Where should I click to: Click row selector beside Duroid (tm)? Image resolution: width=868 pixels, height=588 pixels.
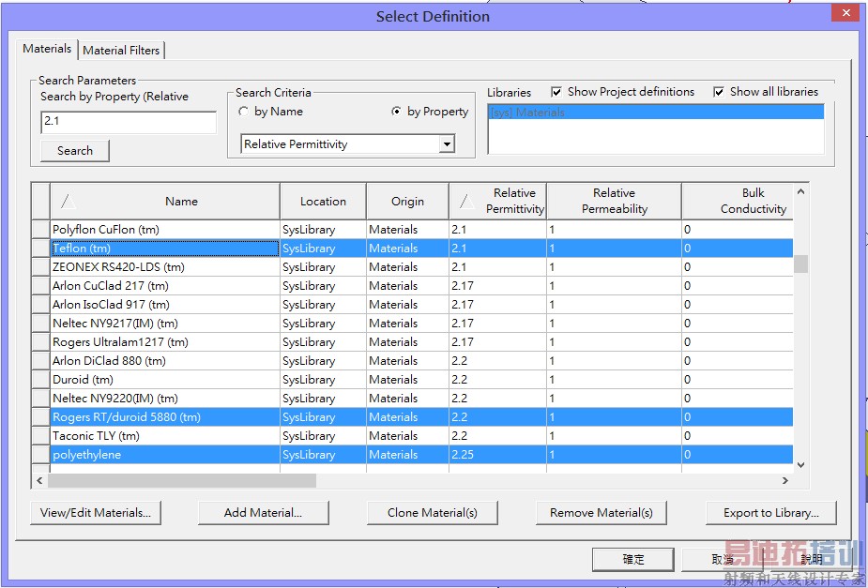pos(40,380)
